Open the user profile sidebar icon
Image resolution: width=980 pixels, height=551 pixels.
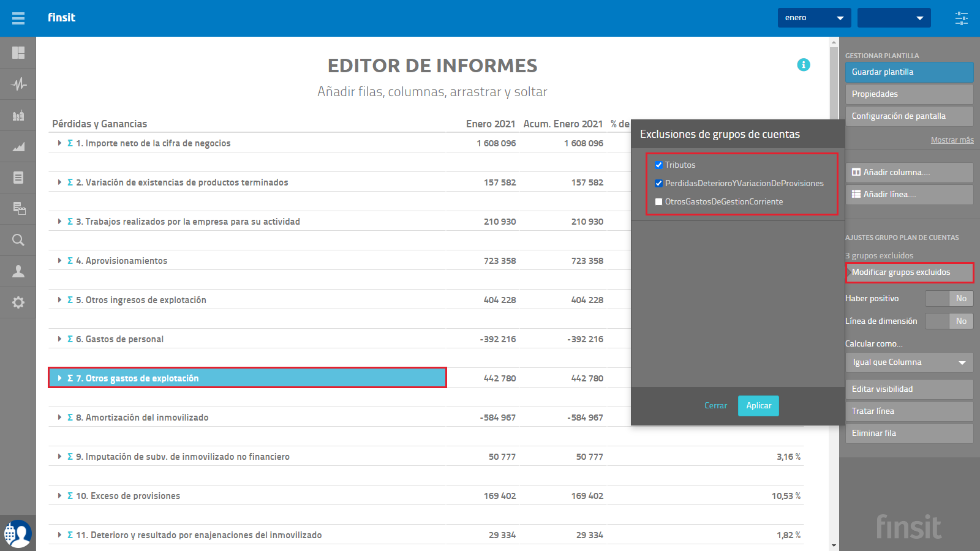[x=18, y=271]
